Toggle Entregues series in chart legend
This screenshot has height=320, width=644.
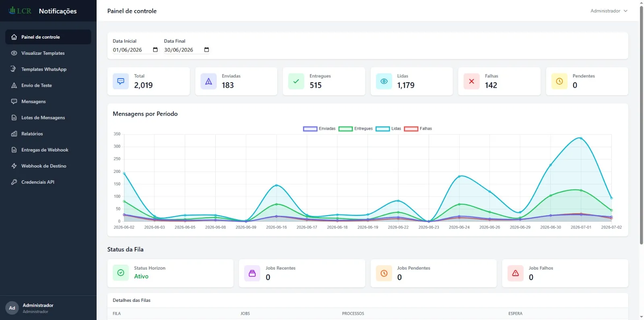pyautogui.click(x=356, y=129)
